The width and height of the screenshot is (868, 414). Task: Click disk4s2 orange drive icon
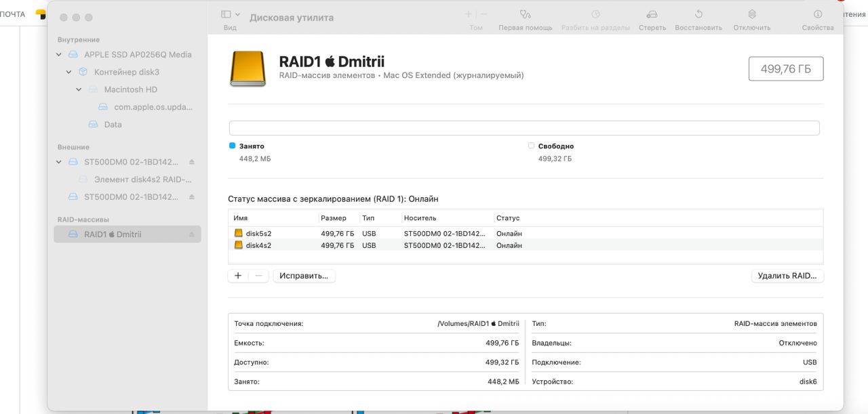[x=238, y=245]
